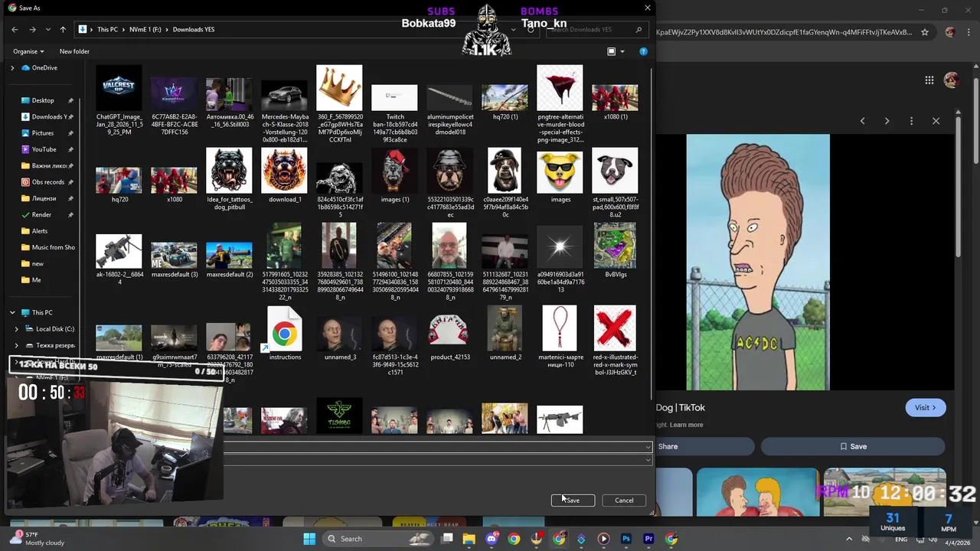
Task: Go forward in Save As dialog
Action: pos(32,29)
